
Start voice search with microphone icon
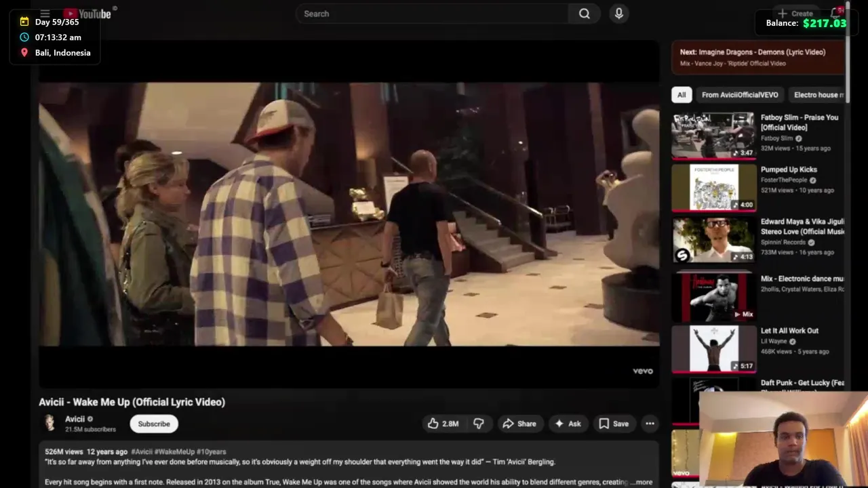click(618, 14)
